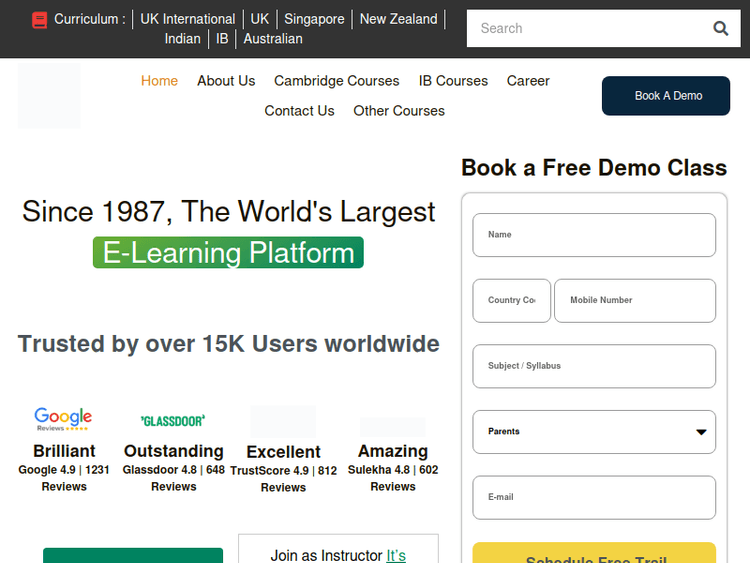Click the Subject / Syllabus field
This screenshot has width=750, height=563.
(x=594, y=366)
